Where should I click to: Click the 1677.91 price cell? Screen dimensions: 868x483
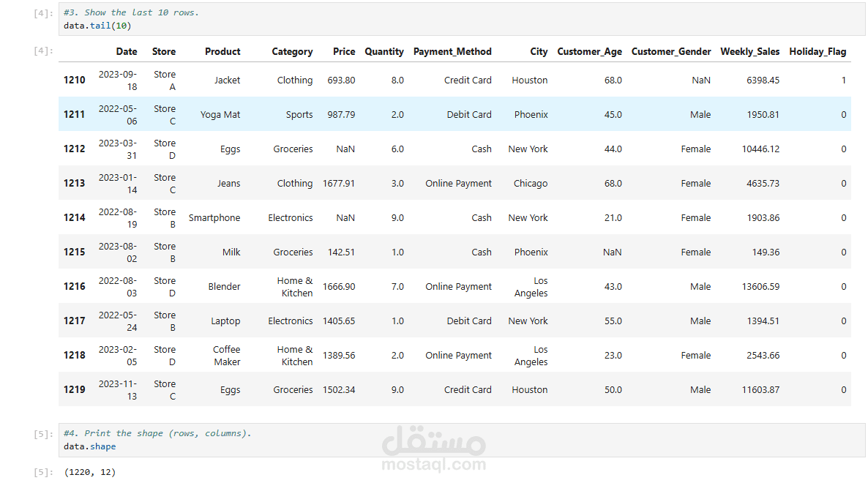[339, 184]
